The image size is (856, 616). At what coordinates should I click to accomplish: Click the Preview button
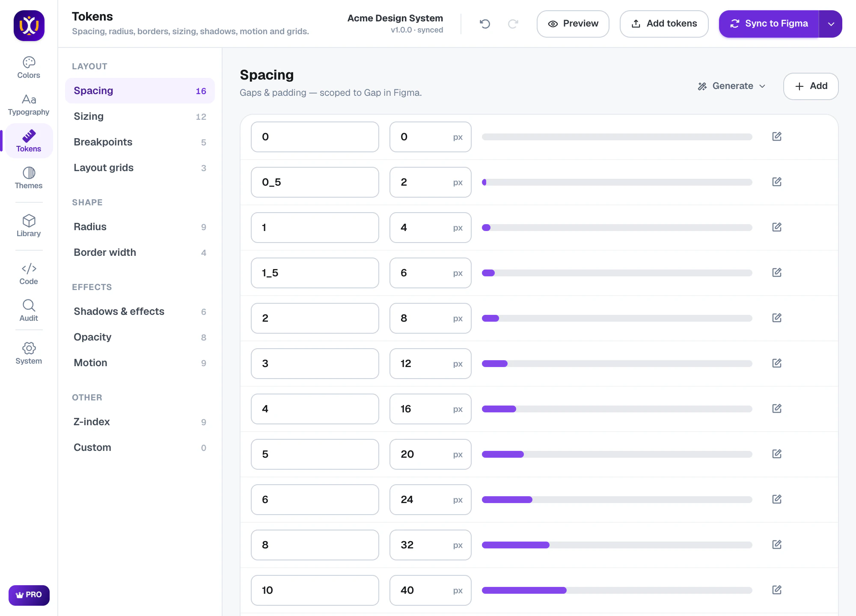click(x=573, y=24)
